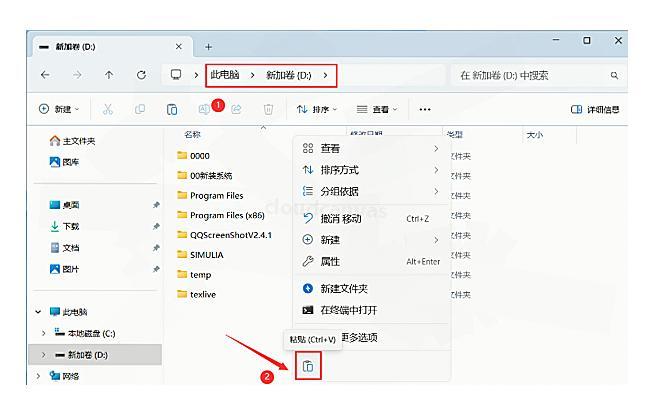The width and height of the screenshot is (652, 416).
Task: Click the Rename toolbar icon
Action: (x=204, y=109)
